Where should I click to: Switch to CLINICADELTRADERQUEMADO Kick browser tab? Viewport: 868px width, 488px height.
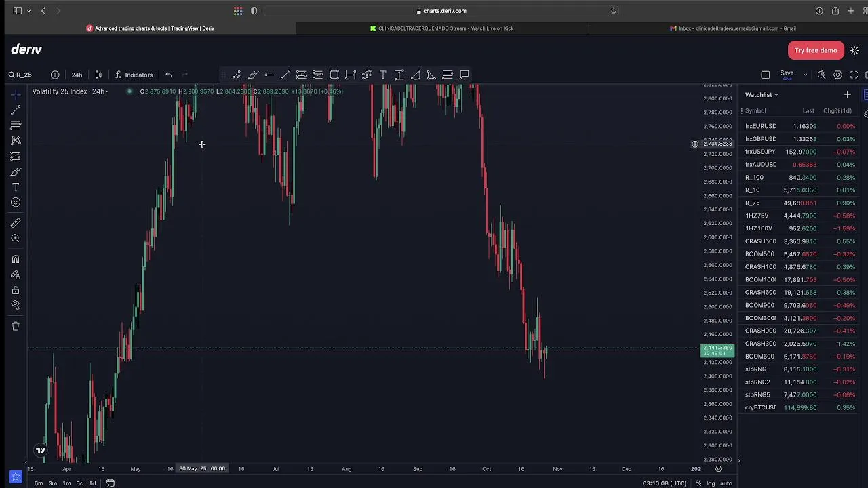pos(441,28)
